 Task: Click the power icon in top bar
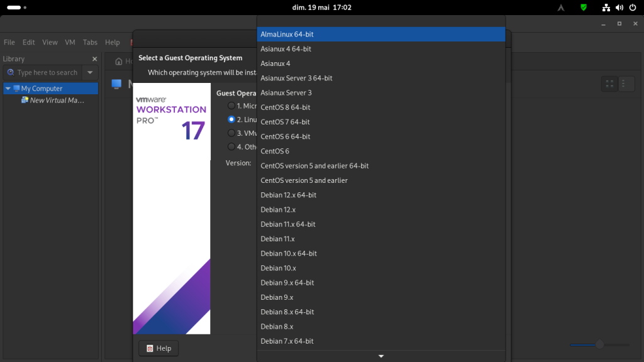point(633,8)
